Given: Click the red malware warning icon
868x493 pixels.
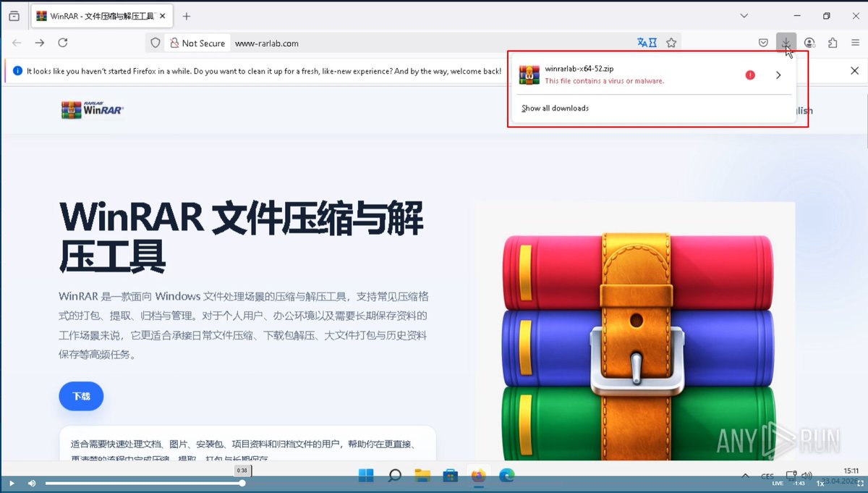Looking at the screenshot, I should [750, 75].
